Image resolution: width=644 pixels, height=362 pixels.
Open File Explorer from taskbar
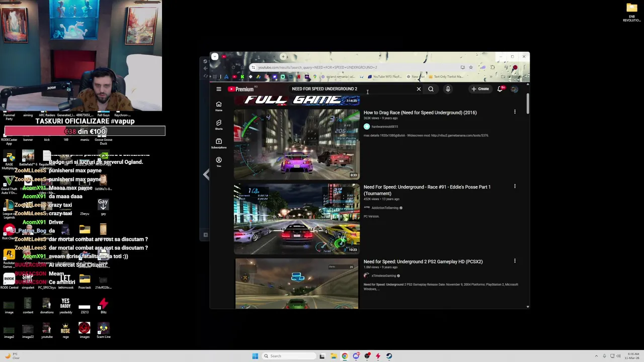(x=334, y=356)
